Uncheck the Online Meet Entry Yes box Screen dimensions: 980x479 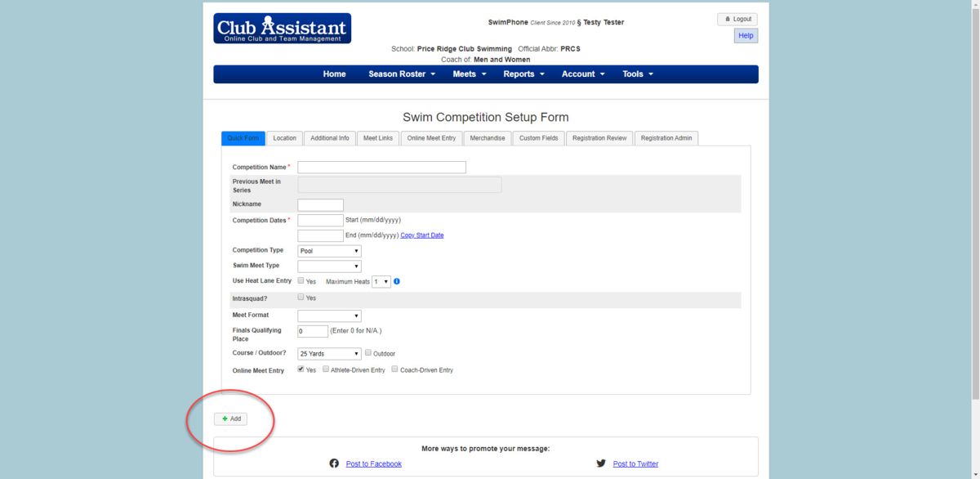point(301,369)
